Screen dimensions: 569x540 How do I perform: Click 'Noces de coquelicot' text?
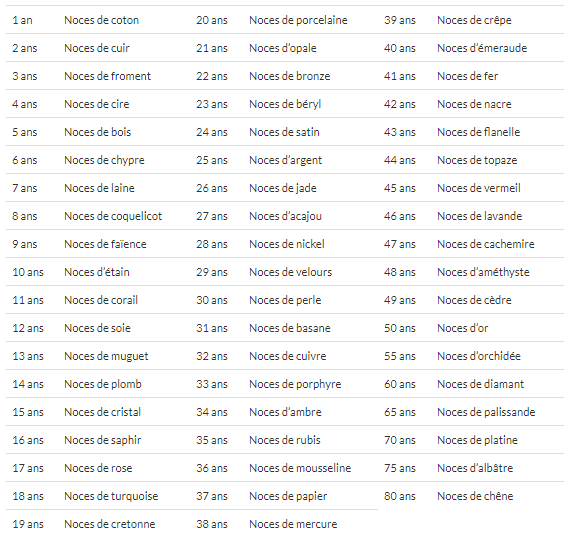(113, 216)
